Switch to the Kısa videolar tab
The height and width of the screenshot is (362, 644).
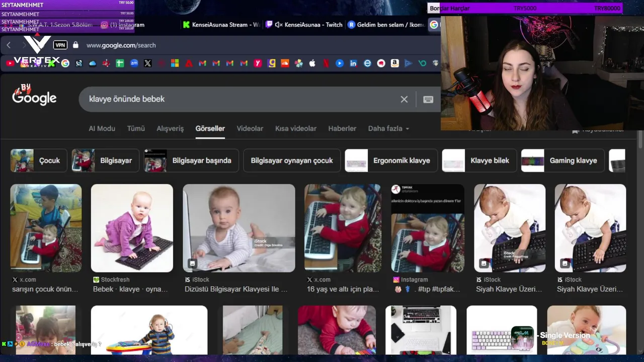click(x=296, y=129)
